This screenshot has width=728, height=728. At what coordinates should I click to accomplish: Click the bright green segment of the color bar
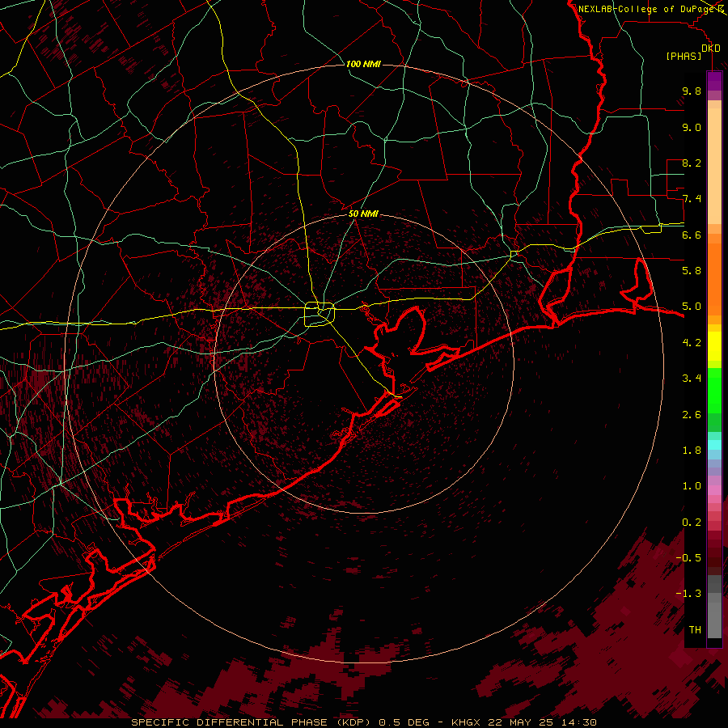pyautogui.click(x=714, y=390)
